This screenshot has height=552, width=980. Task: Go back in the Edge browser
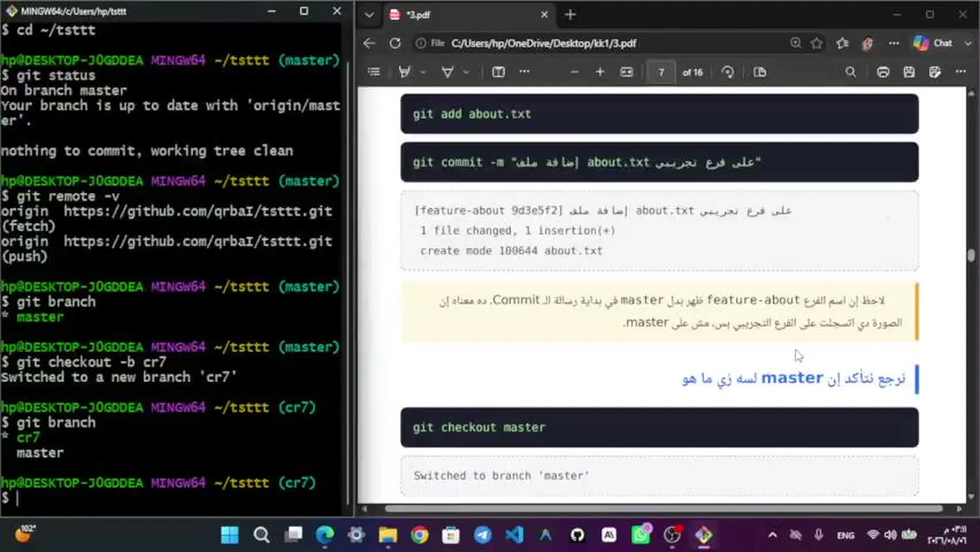tap(370, 44)
